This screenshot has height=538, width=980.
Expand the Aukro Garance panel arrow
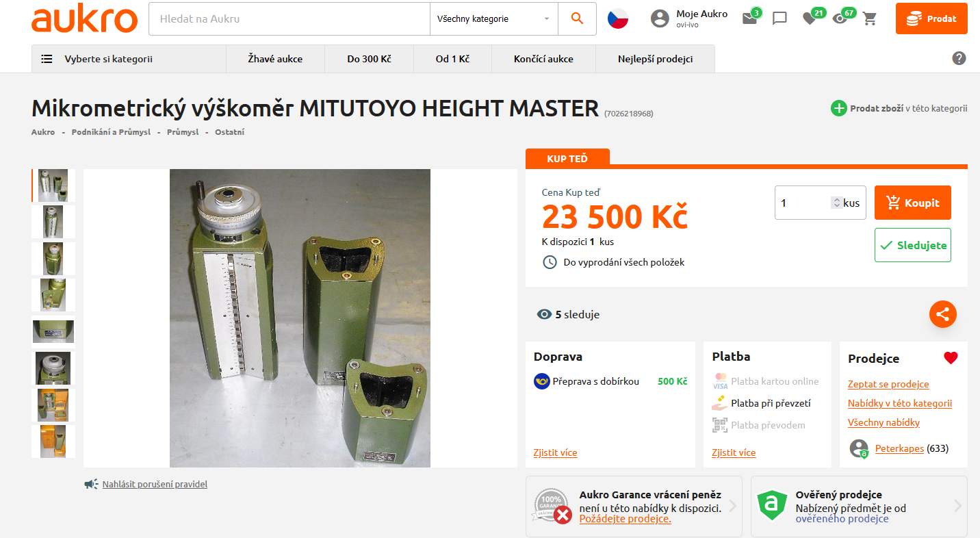[732, 507]
